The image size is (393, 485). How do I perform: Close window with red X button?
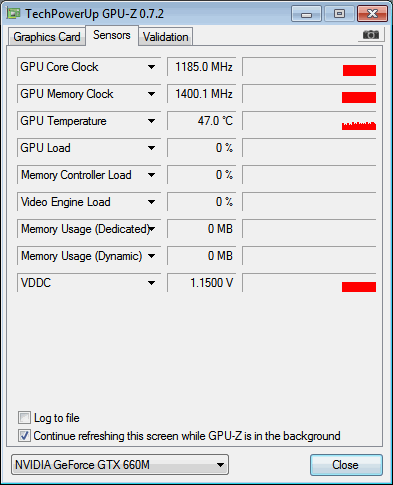372,14
